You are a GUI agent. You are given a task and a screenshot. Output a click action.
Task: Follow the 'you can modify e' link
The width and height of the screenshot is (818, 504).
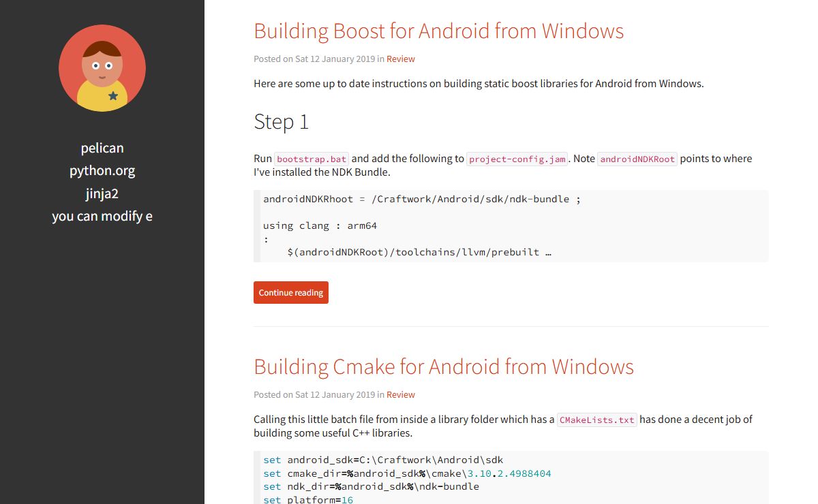[x=102, y=216]
